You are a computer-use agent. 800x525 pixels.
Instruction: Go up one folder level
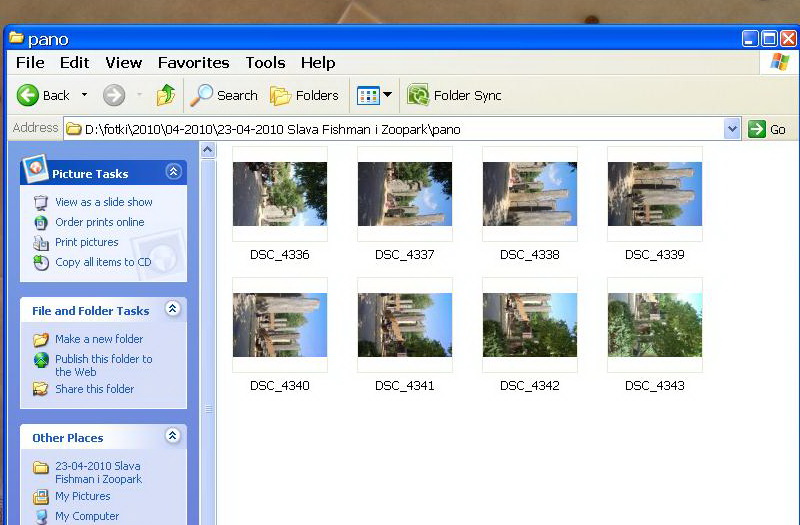(165, 95)
